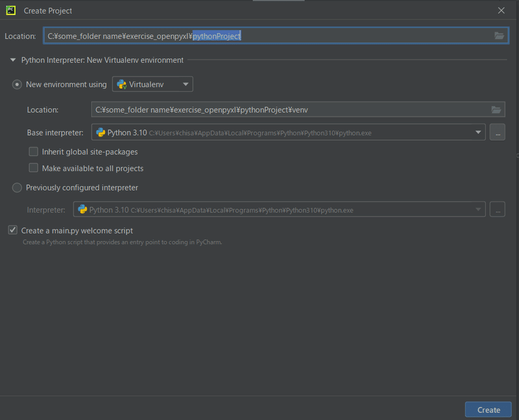Click the PyCharm logo in the title bar
Viewport: 519px width, 420px height.
point(10,10)
